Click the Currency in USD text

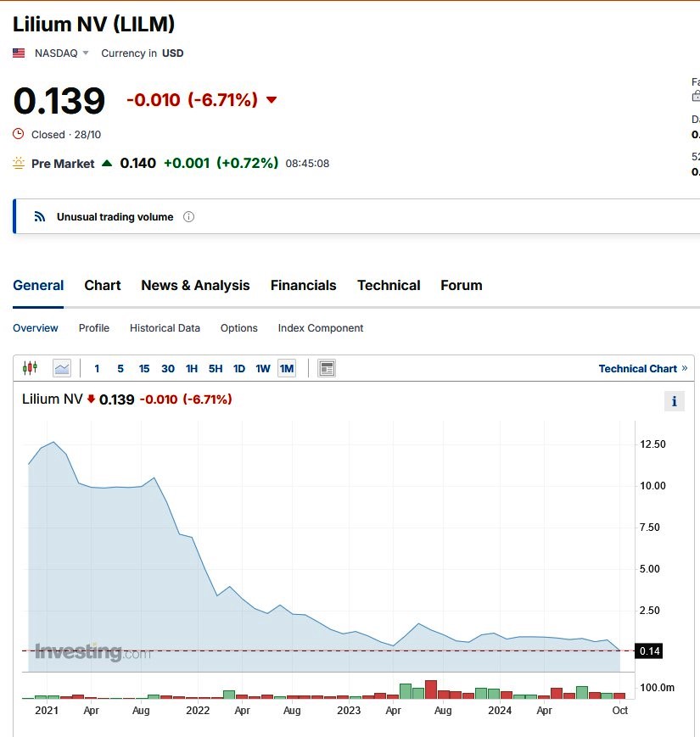click(143, 53)
